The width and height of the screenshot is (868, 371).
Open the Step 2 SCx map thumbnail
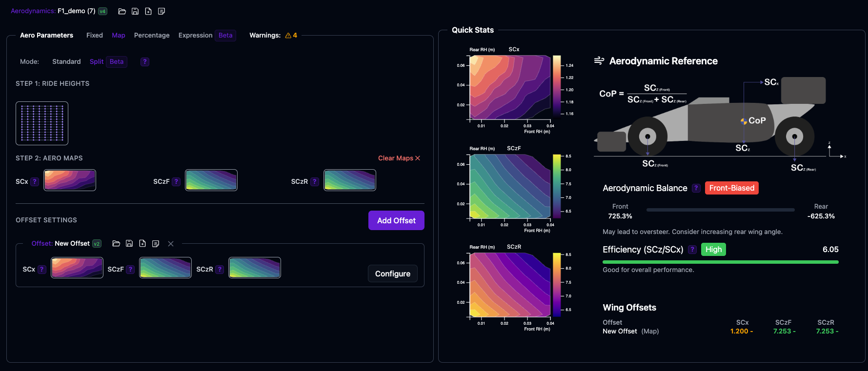70,180
